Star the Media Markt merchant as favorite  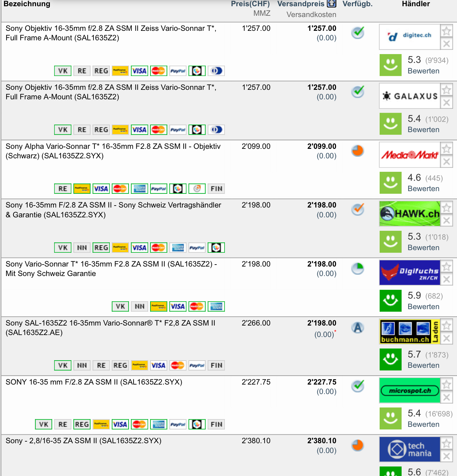coord(446,149)
